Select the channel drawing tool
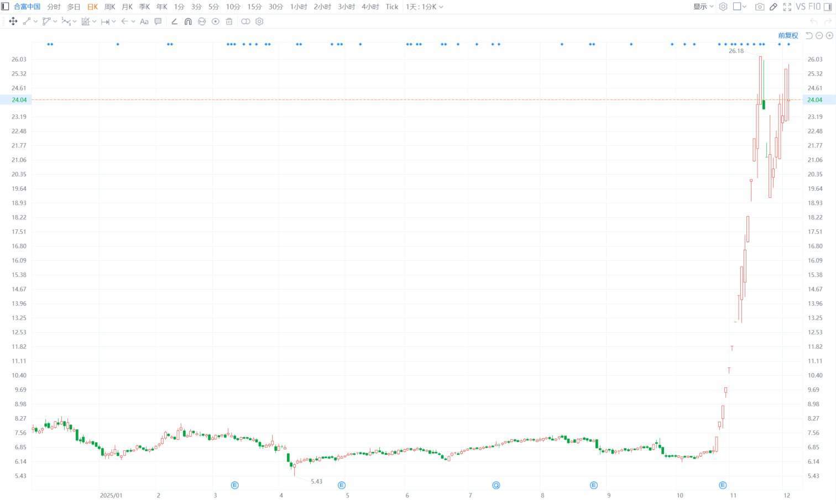Image resolution: width=836 pixels, height=504 pixels. click(x=46, y=22)
